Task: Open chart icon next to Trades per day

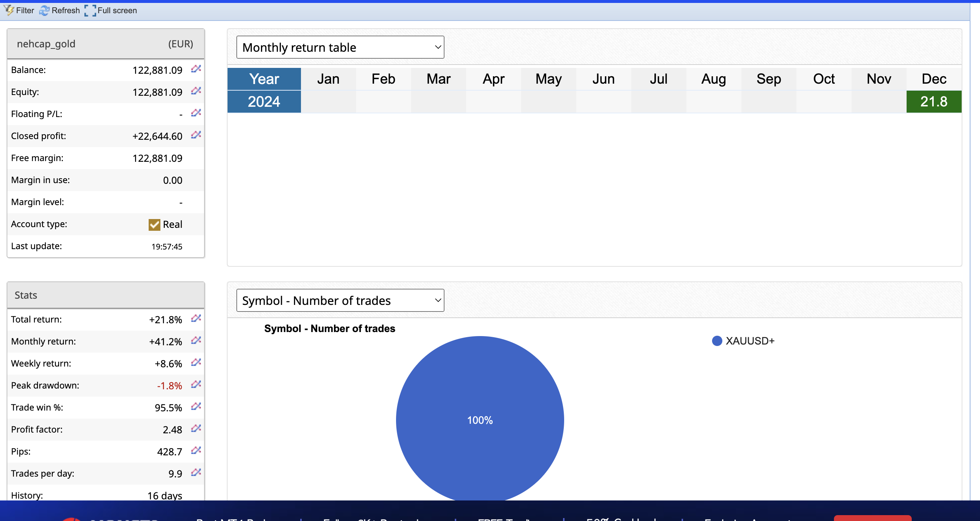Action: coord(196,473)
